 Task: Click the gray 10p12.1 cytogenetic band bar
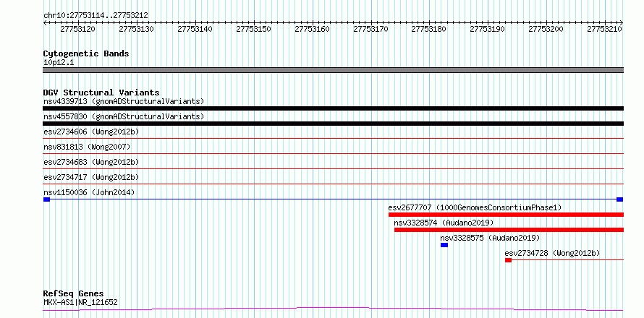[x=333, y=70]
